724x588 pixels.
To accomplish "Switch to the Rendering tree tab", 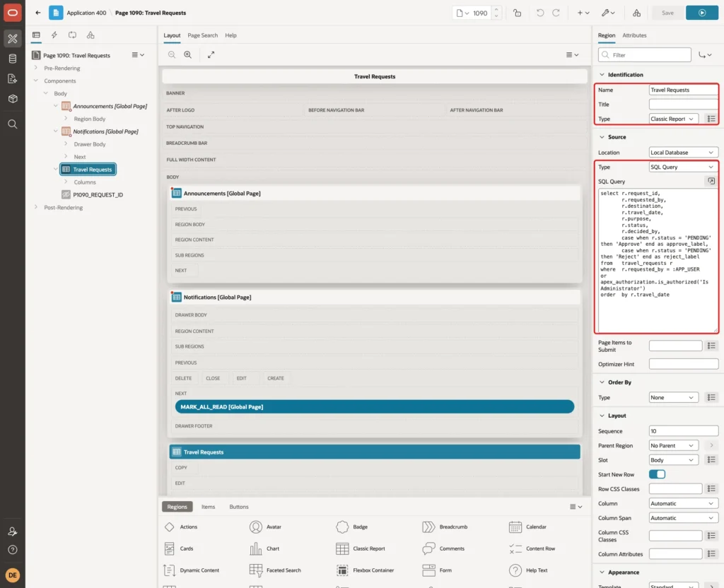I will click(x=36, y=35).
